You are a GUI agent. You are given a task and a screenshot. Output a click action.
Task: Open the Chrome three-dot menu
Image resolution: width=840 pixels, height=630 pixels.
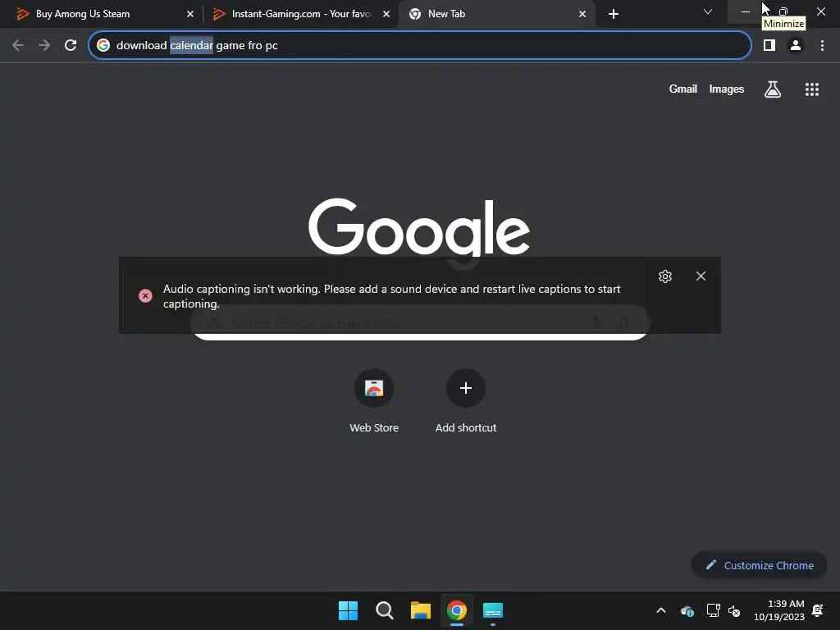[x=822, y=46]
